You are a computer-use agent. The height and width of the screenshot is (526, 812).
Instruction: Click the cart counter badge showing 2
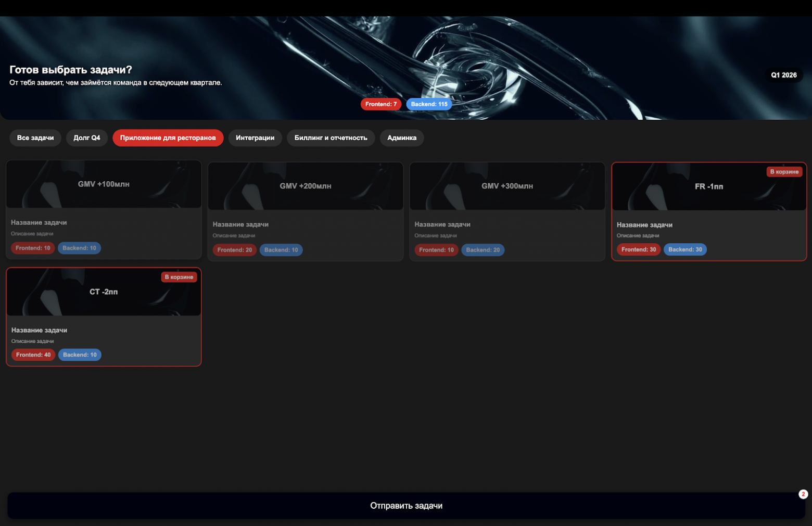click(803, 494)
